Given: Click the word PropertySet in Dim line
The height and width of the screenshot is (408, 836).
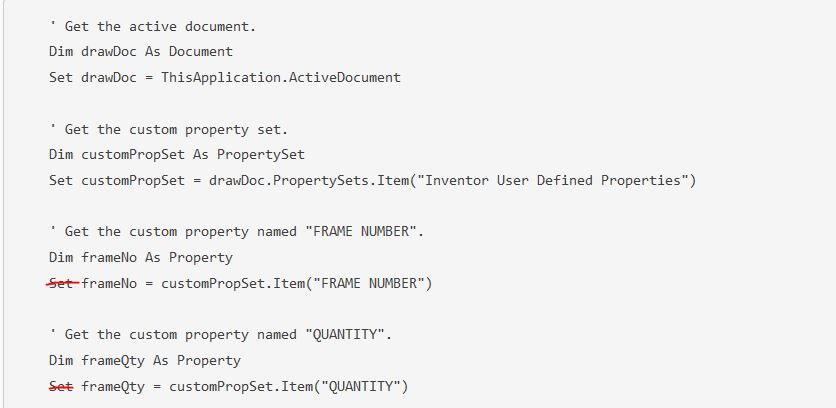Looking at the screenshot, I should 261,155.
